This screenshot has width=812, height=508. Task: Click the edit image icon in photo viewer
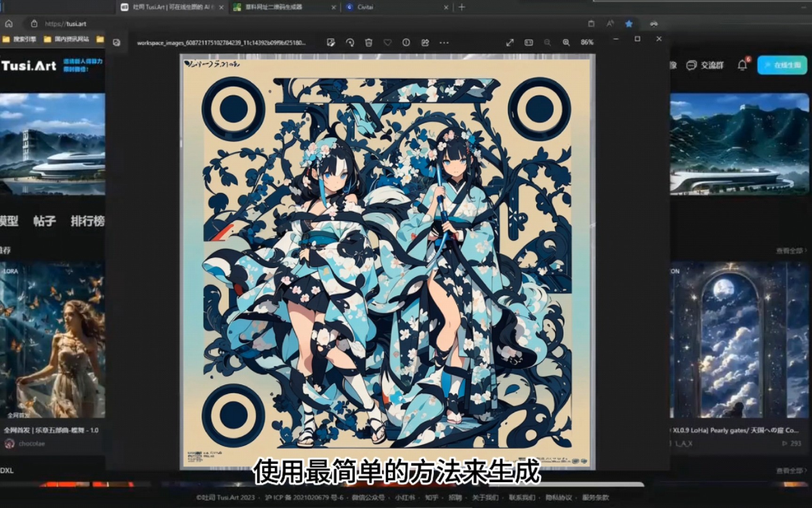[331, 42]
